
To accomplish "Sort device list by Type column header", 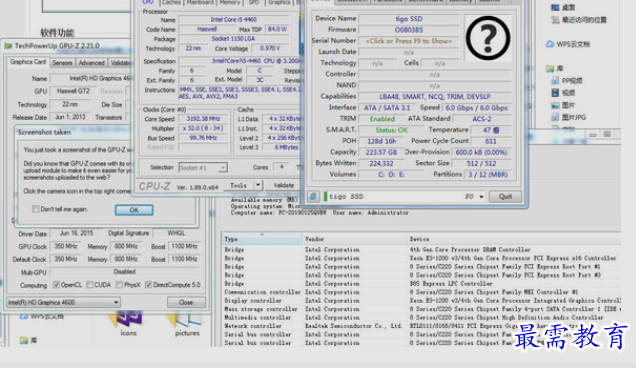I will pos(262,239).
